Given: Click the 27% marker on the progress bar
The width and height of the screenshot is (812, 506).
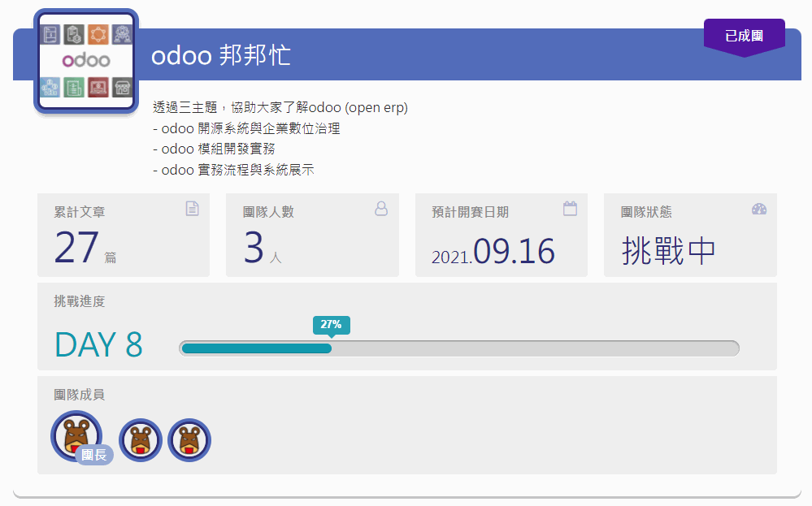Looking at the screenshot, I should point(332,325).
